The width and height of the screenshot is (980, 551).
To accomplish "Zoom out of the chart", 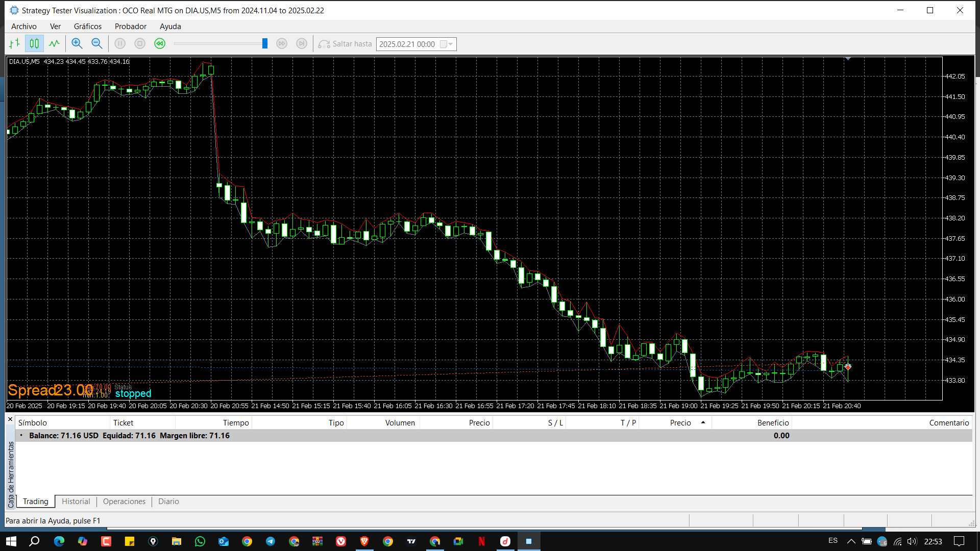I will click(x=97, y=44).
